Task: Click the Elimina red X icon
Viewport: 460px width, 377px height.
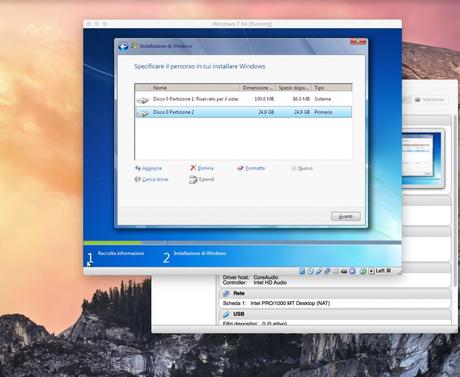Action: point(193,168)
